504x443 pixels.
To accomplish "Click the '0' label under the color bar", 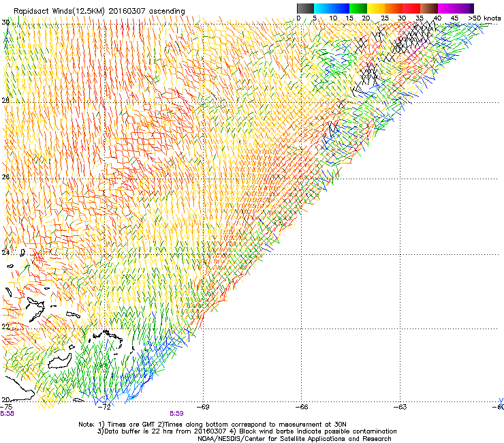I will coord(298,18).
